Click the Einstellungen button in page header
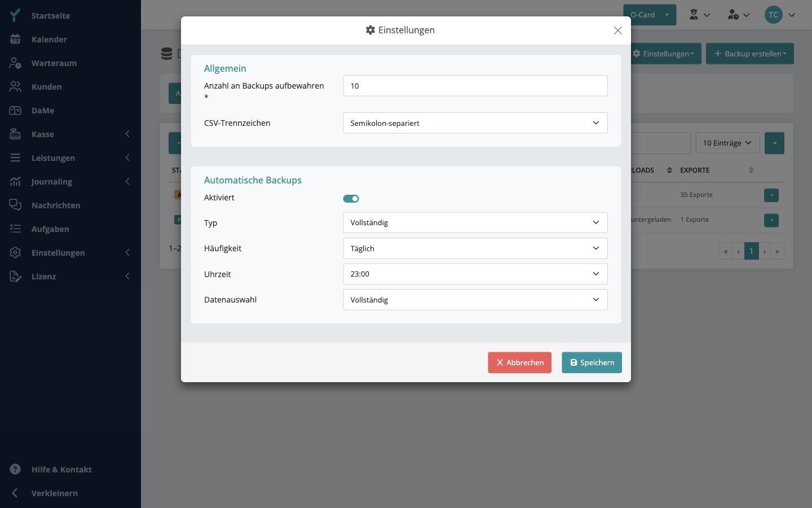 click(x=666, y=54)
